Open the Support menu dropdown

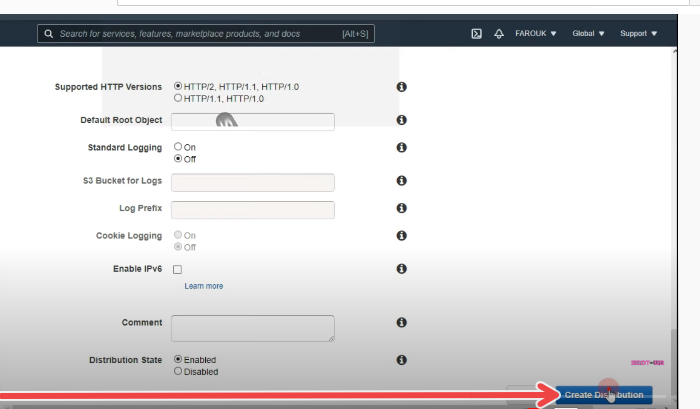coord(638,33)
